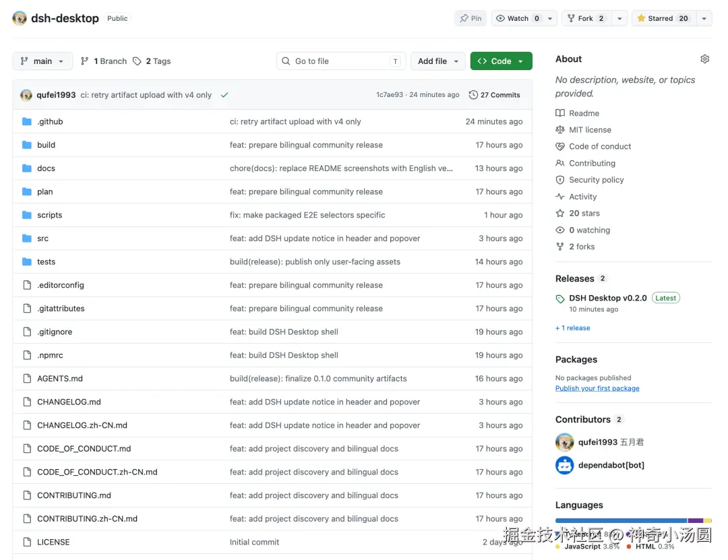Open the MIT license sidebar link
The width and height of the screenshot is (728, 560).
tap(590, 130)
